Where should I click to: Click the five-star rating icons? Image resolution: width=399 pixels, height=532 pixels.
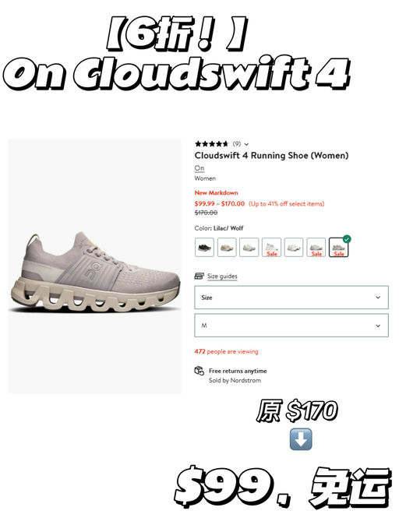pyautogui.click(x=211, y=144)
